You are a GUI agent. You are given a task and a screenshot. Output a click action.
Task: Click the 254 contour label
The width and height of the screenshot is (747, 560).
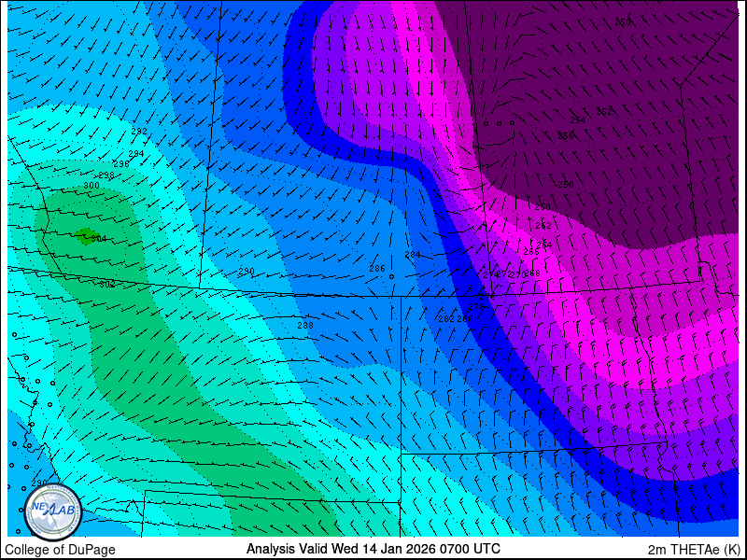[578, 120]
